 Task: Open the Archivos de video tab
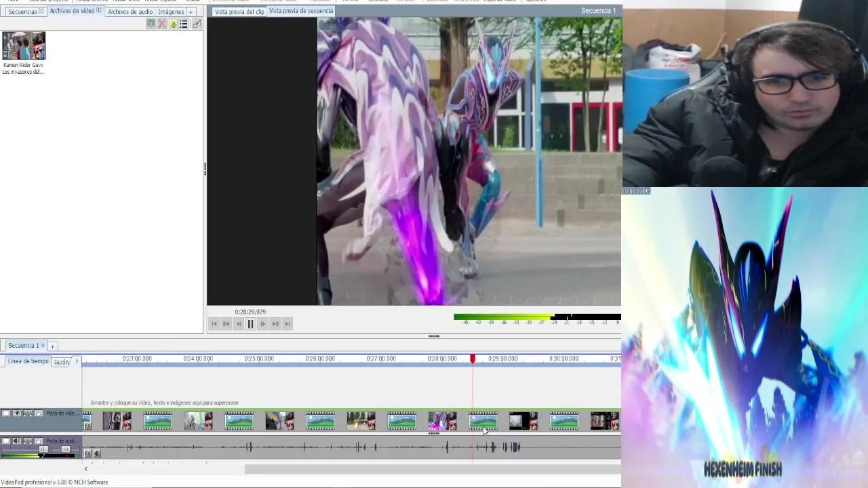click(x=75, y=11)
